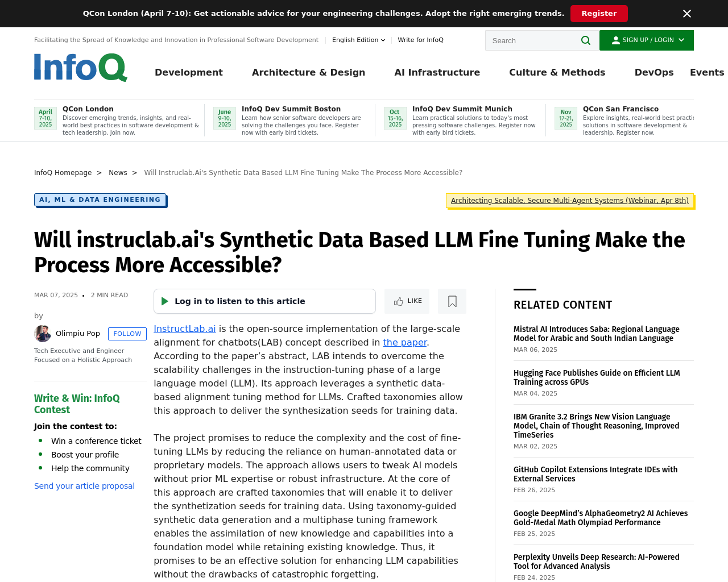Click the article title breadcrumb text
This screenshot has height=582, width=728.
point(303,173)
